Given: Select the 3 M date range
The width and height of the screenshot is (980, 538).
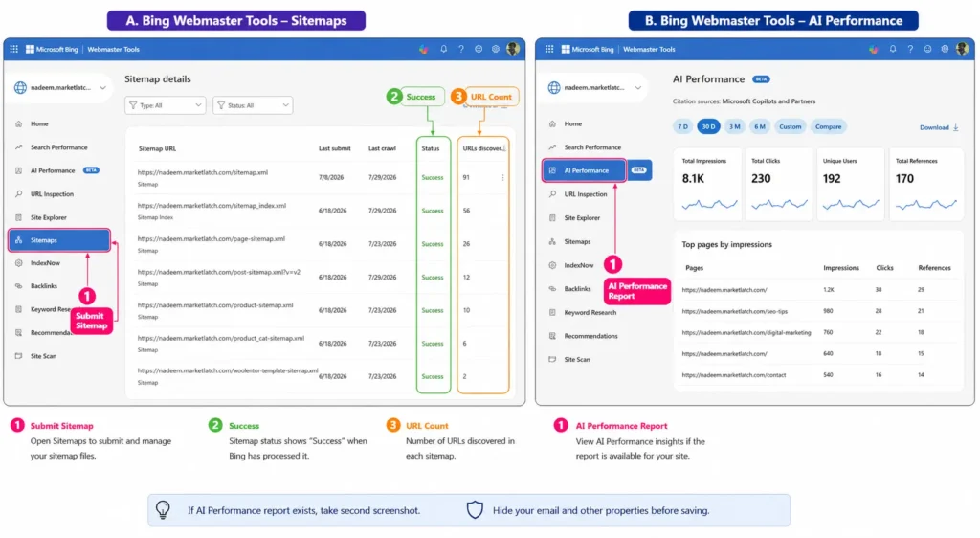Looking at the screenshot, I should point(734,126).
